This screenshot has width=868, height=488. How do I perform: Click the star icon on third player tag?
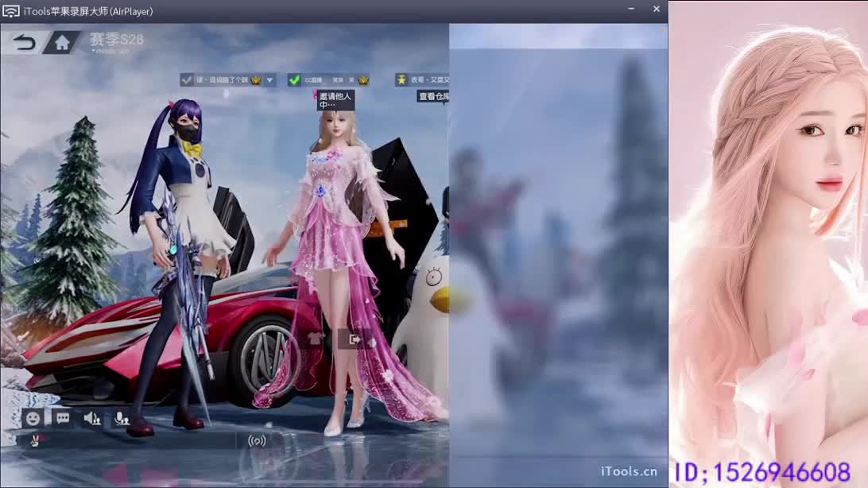tap(401, 80)
